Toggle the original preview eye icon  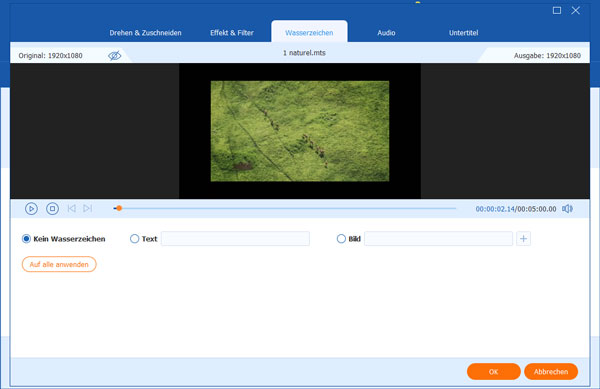(x=114, y=55)
